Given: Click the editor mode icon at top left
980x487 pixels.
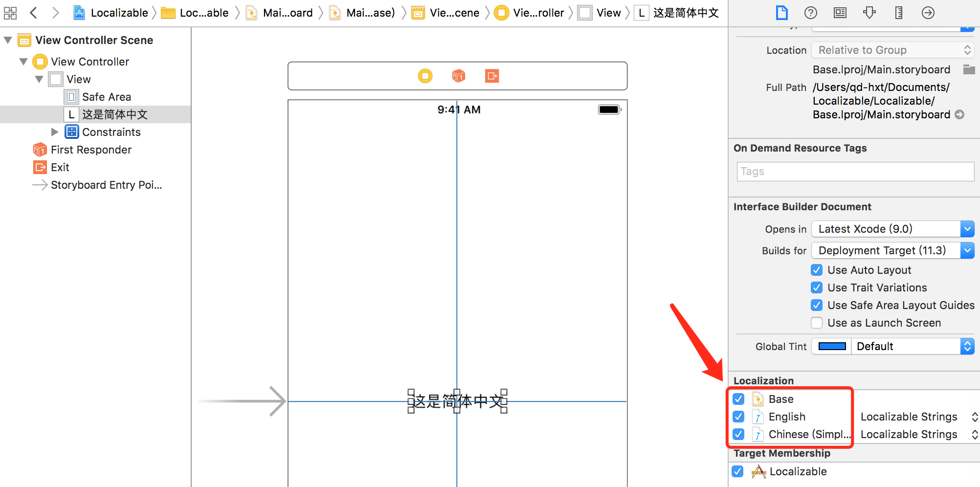Looking at the screenshot, I should coord(10,13).
